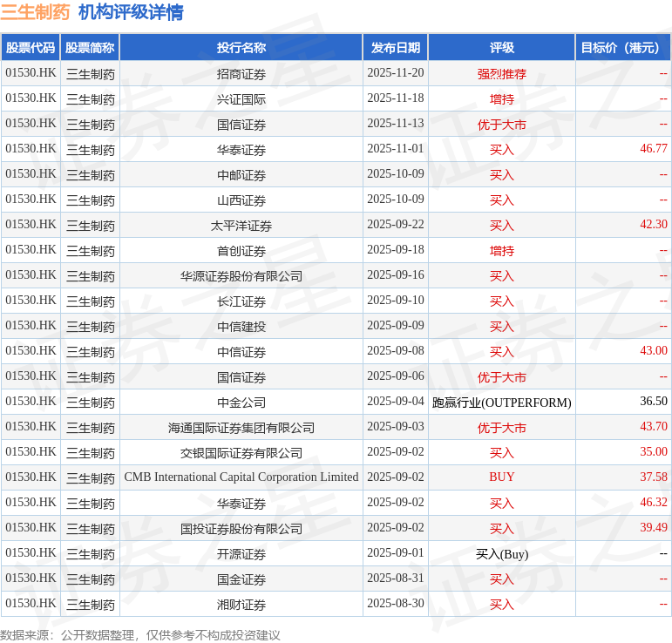Click the 机构评级详情 heading
Image resolution: width=672 pixels, height=643 pixels.
(x=131, y=12)
